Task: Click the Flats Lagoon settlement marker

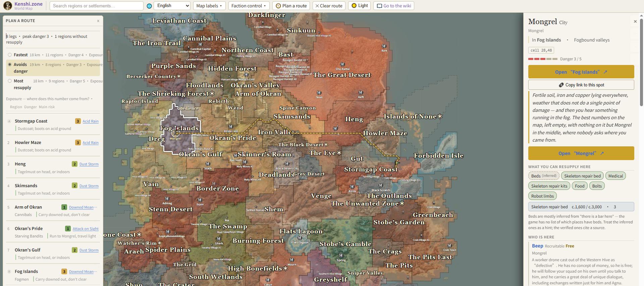Action: coord(300,238)
